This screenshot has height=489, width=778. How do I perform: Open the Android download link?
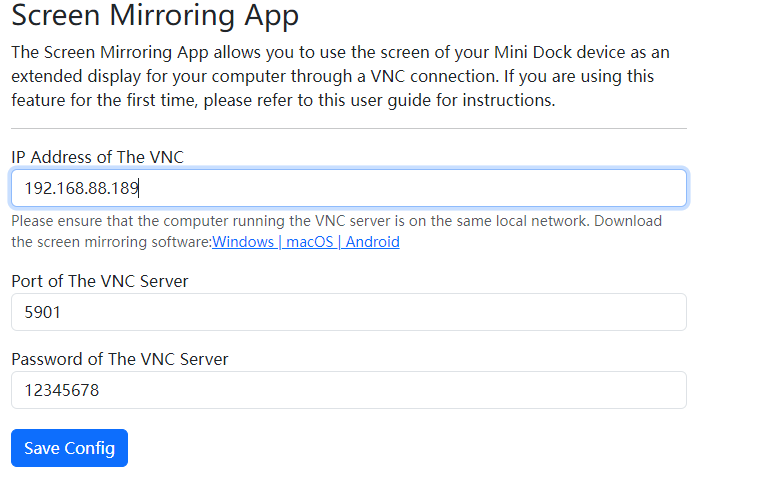(x=372, y=242)
